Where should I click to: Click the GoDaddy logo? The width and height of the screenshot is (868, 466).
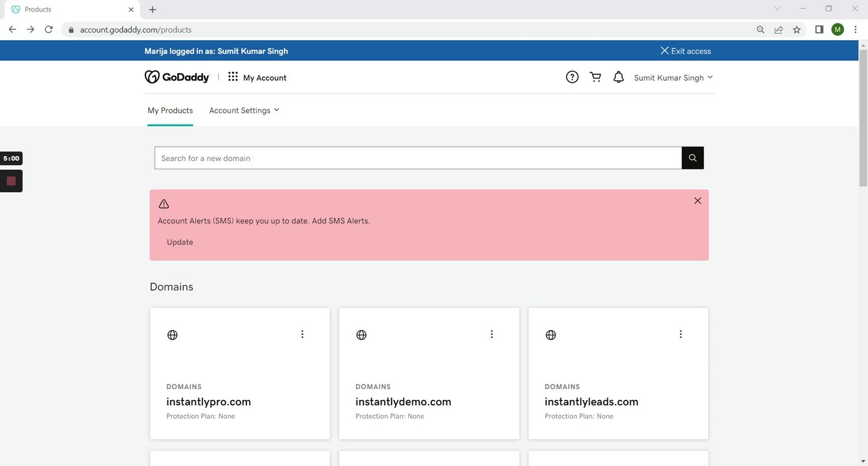[177, 77]
